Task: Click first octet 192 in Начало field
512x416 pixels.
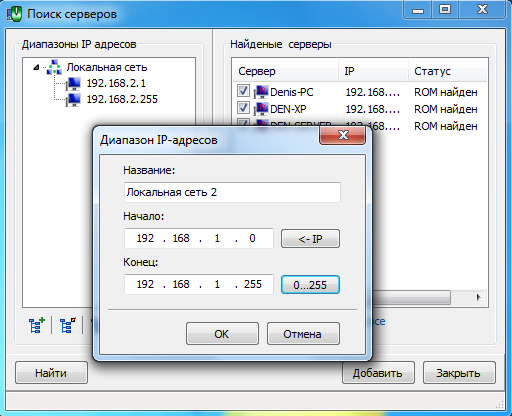Action: [145, 238]
